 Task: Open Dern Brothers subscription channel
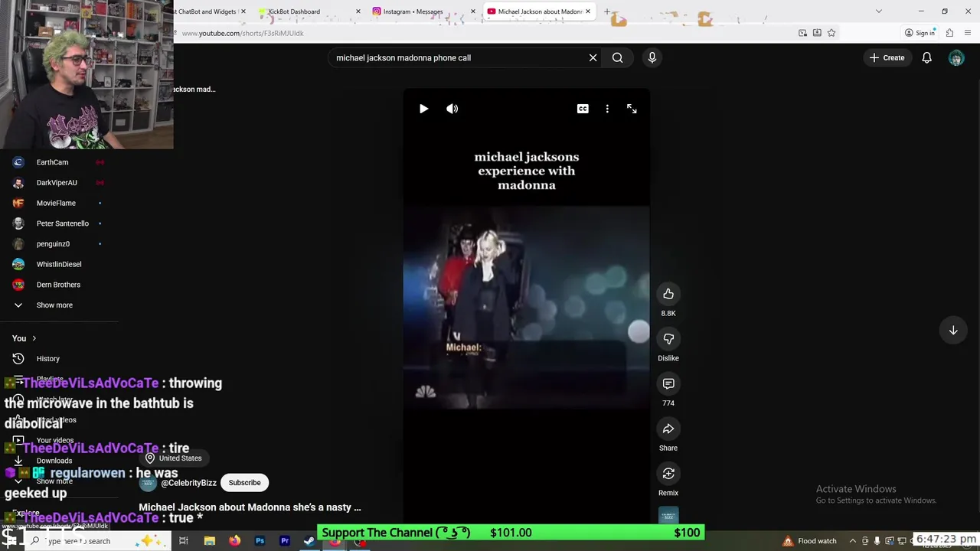click(x=58, y=285)
